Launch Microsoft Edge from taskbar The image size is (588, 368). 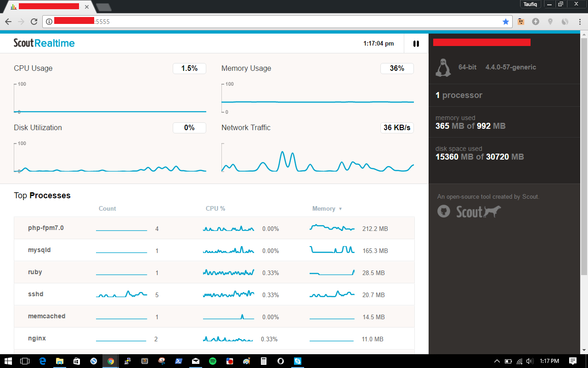click(42, 361)
